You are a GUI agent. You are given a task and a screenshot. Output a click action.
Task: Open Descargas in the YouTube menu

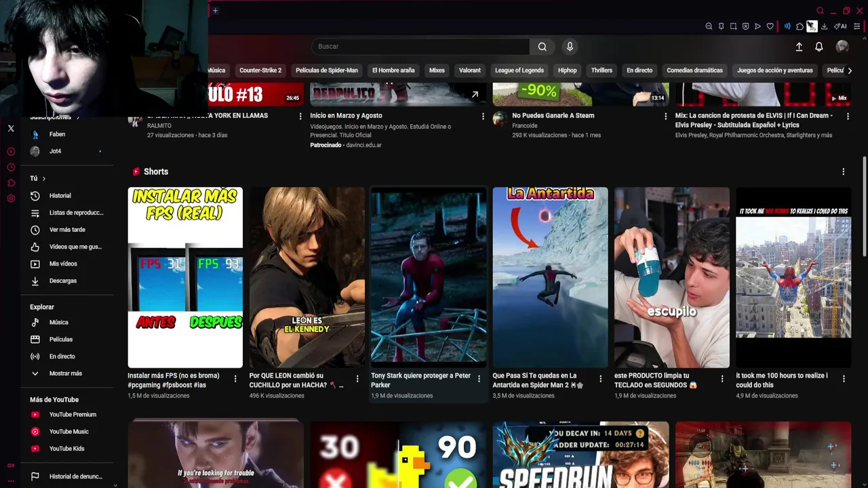(68, 281)
